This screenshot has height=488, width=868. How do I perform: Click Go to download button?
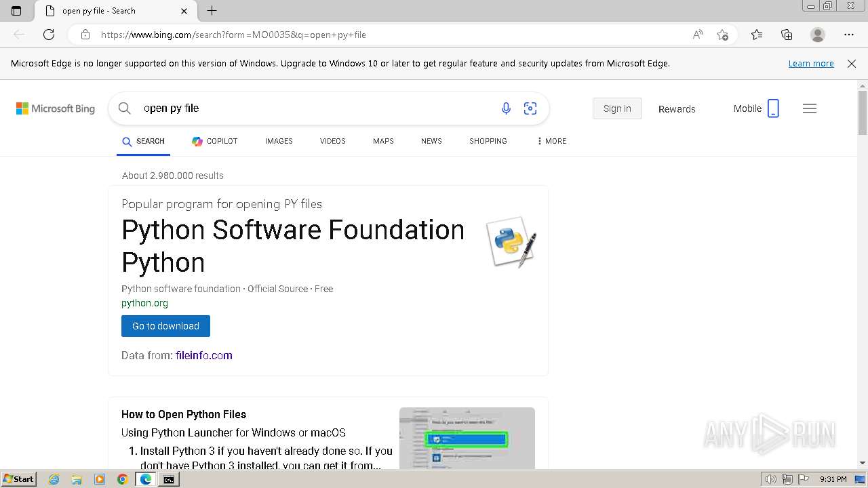(x=165, y=326)
